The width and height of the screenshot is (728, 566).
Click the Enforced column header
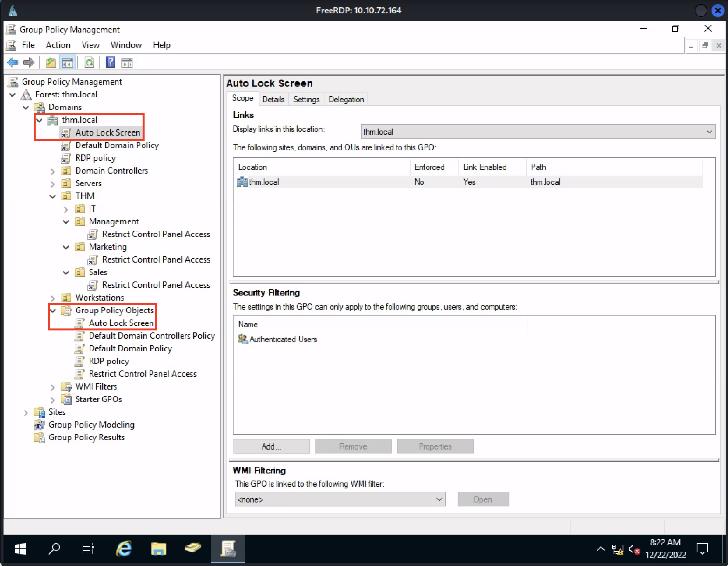pyautogui.click(x=434, y=167)
